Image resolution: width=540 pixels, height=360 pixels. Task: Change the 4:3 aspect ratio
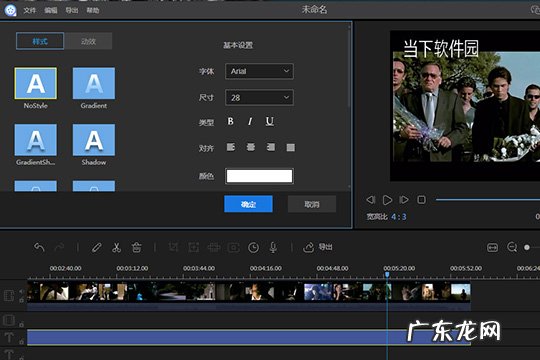point(399,217)
